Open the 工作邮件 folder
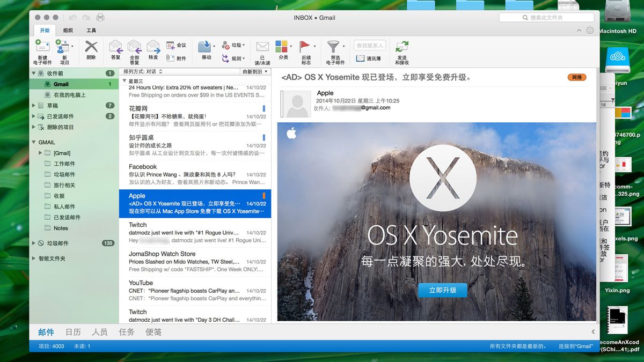Image resolution: width=644 pixels, height=362 pixels. [x=74, y=164]
